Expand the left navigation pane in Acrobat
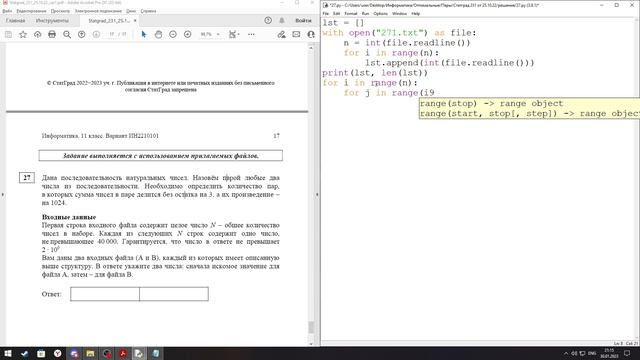This screenshot has height=360, width=640. coord(3,195)
